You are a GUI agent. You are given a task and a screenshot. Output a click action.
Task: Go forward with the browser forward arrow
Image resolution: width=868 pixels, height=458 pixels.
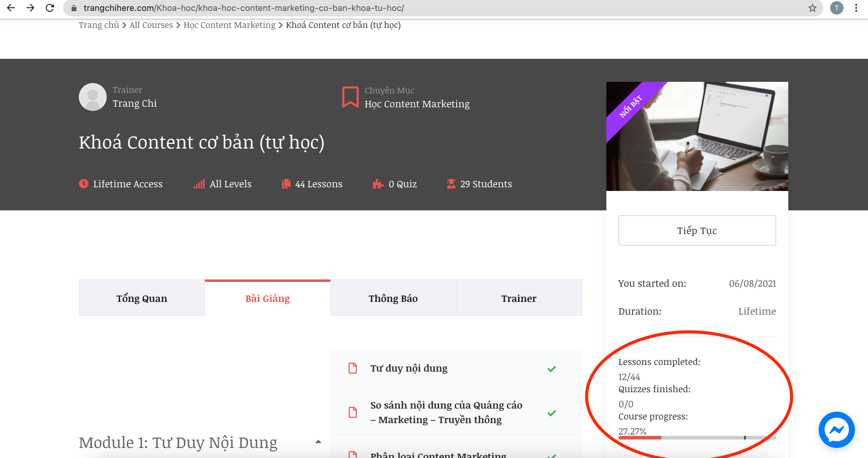pyautogui.click(x=30, y=8)
